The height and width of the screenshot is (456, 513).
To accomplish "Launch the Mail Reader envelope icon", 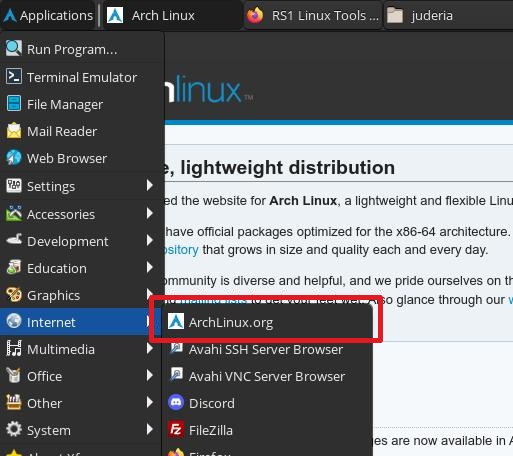I will tap(14, 131).
